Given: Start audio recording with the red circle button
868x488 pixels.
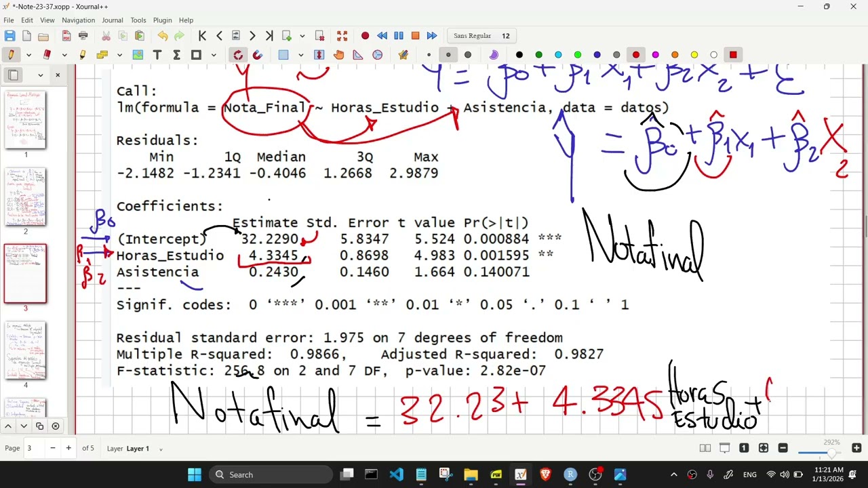Looking at the screenshot, I should 365,36.
